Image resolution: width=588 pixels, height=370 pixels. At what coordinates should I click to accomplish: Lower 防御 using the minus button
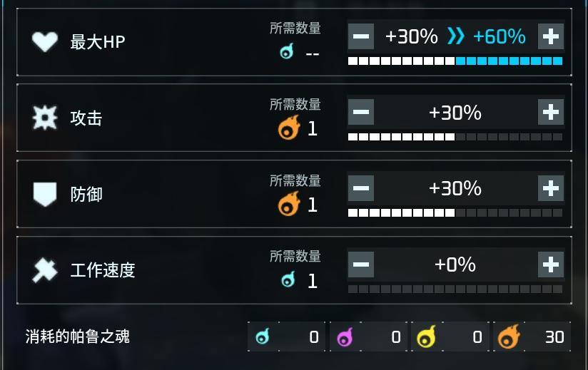point(361,188)
